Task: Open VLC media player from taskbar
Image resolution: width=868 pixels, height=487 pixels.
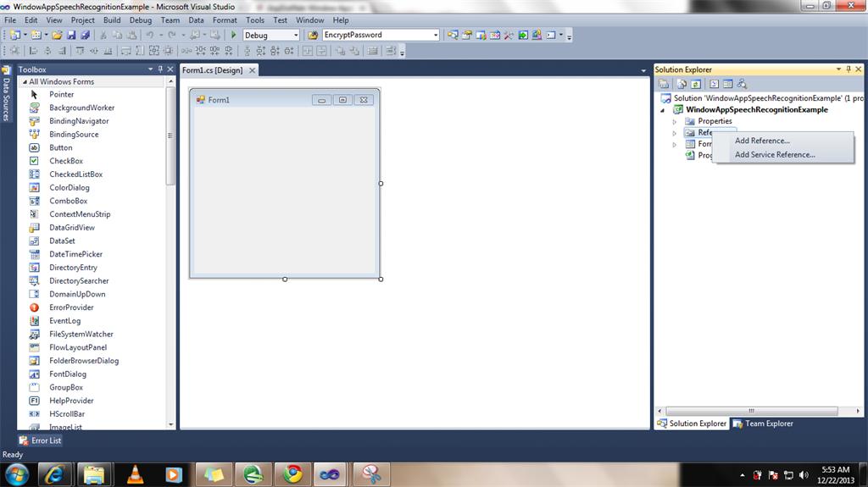Action: pyautogui.click(x=135, y=474)
